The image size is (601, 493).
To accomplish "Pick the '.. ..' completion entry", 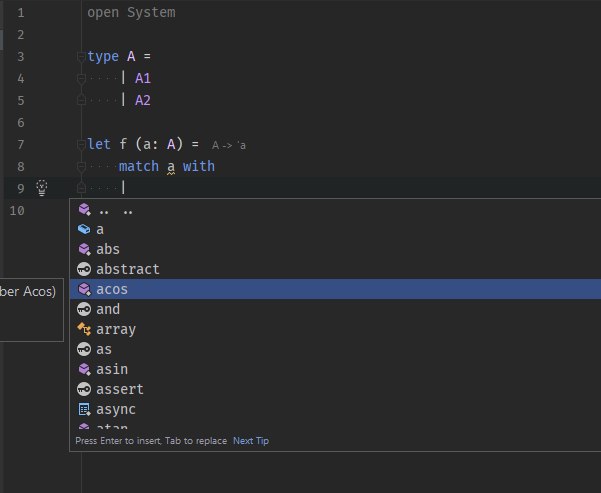I will (x=116, y=210).
